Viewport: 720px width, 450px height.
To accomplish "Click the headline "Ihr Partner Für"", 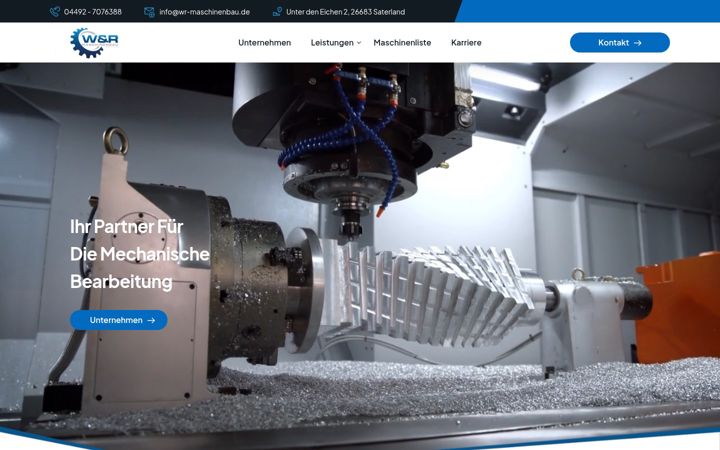I will coord(127,226).
